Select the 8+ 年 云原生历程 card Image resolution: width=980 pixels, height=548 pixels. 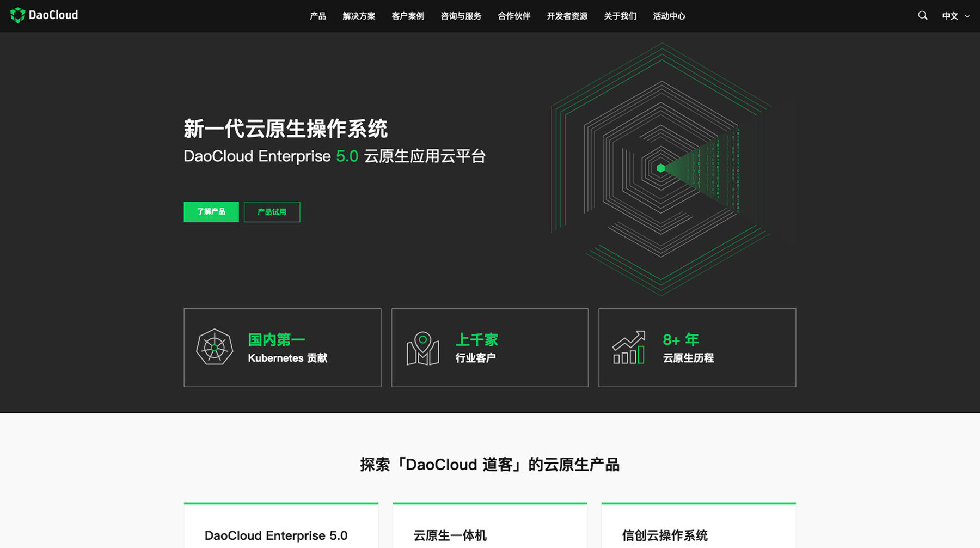pos(697,348)
